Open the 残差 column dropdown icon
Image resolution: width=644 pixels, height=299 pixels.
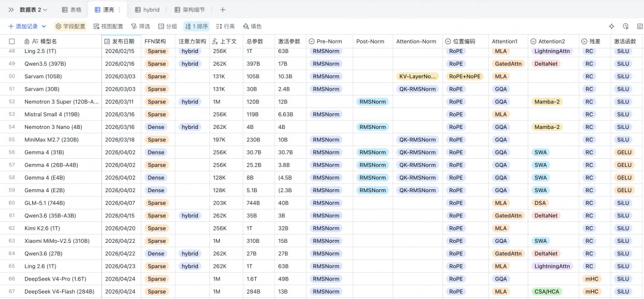(x=584, y=42)
